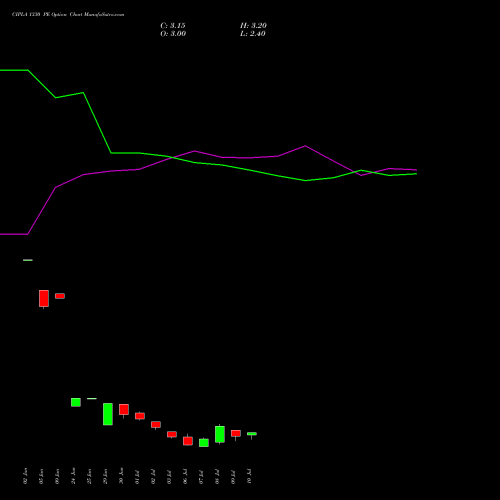500x500 pixels.
Task: Click the flat dash candle above 25 Jun
Action: pos(92,398)
